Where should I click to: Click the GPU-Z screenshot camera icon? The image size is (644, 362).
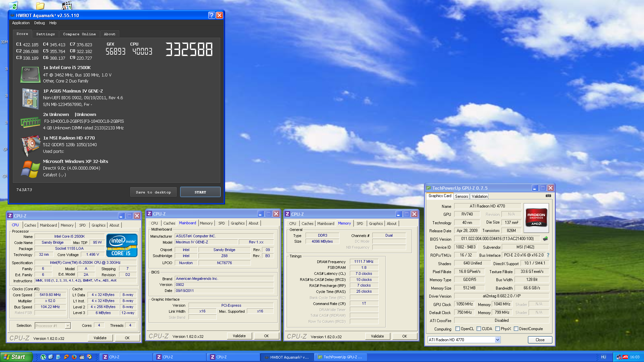(x=548, y=196)
